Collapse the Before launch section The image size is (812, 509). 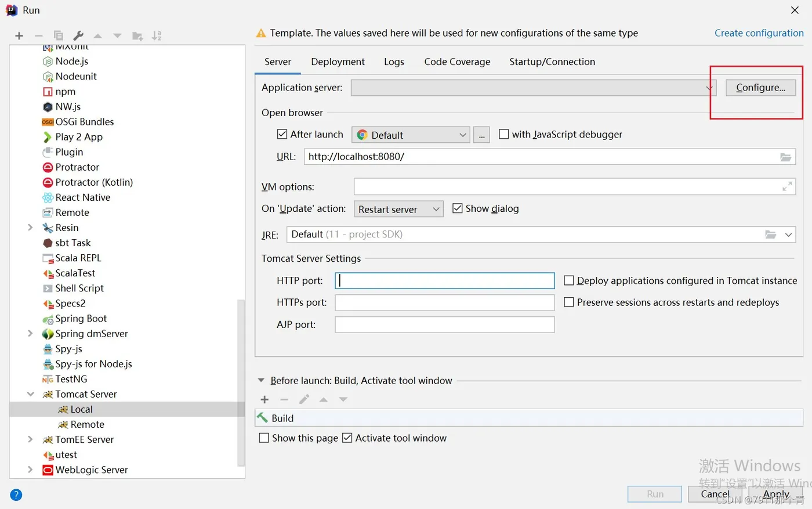pyautogui.click(x=261, y=381)
